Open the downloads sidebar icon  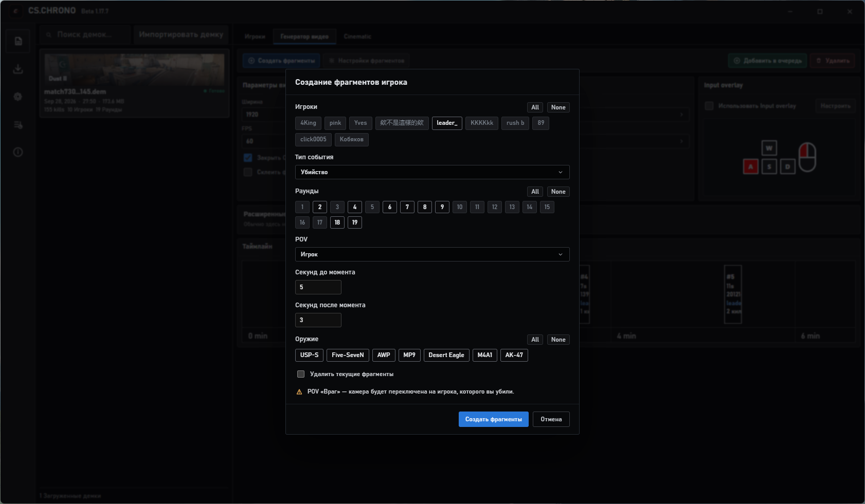pyautogui.click(x=18, y=69)
